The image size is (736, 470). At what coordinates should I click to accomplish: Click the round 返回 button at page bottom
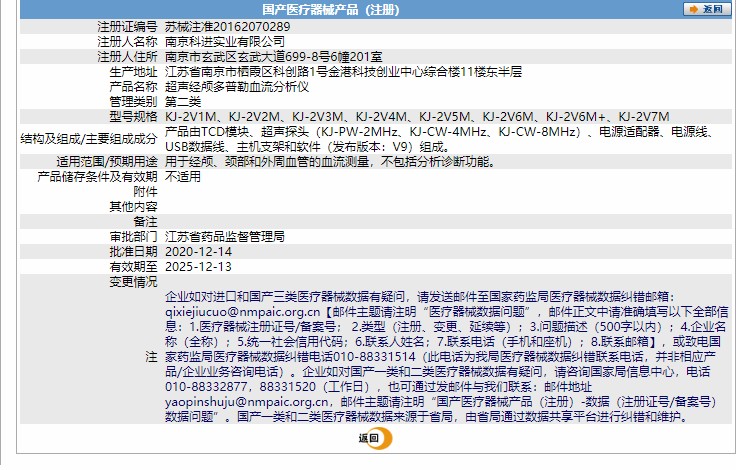pyautogui.click(x=376, y=439)
